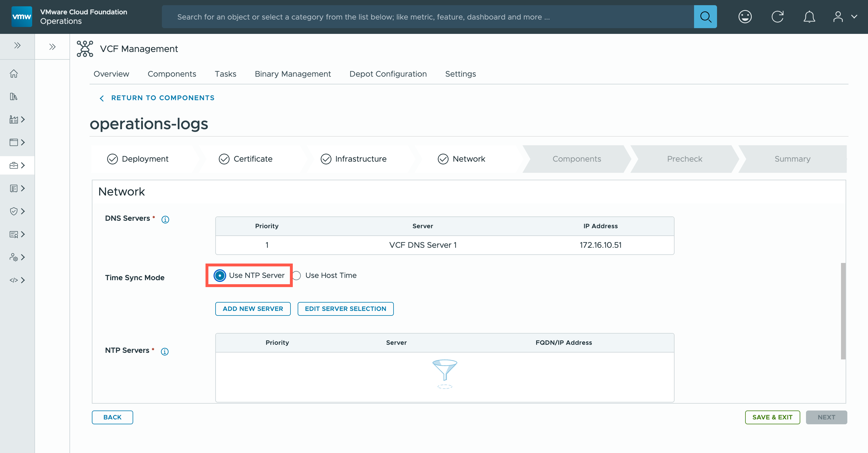Screen dimensions: 868x453
Task: Switch to Binary Management tab
Action: click(292, 74)
